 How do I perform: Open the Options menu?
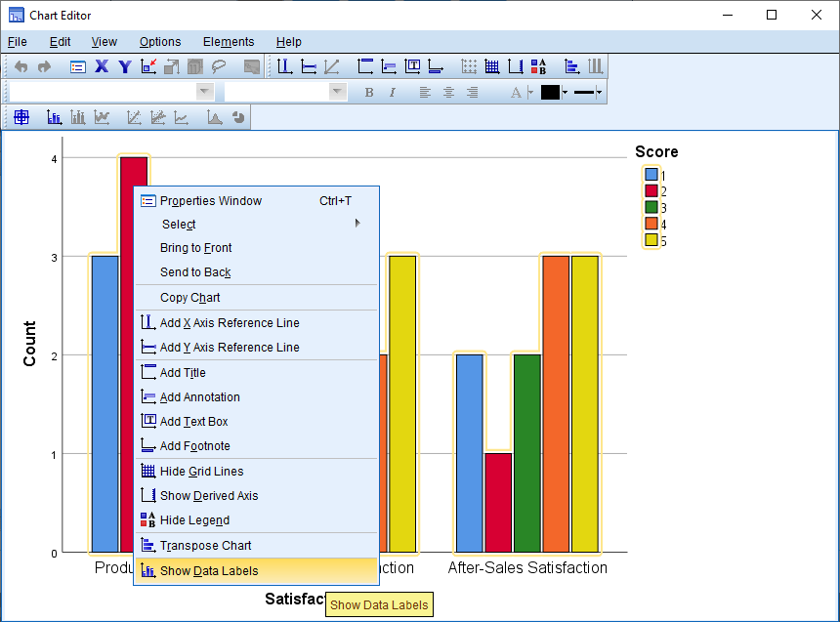point(160,42)
